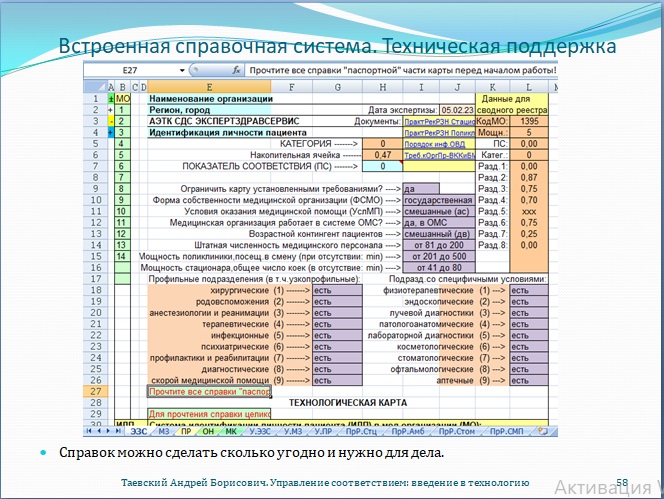This screenshot has height=499, width=664.
Task: Open the У.МЗ sheet tab
Action: coord(293,431)
